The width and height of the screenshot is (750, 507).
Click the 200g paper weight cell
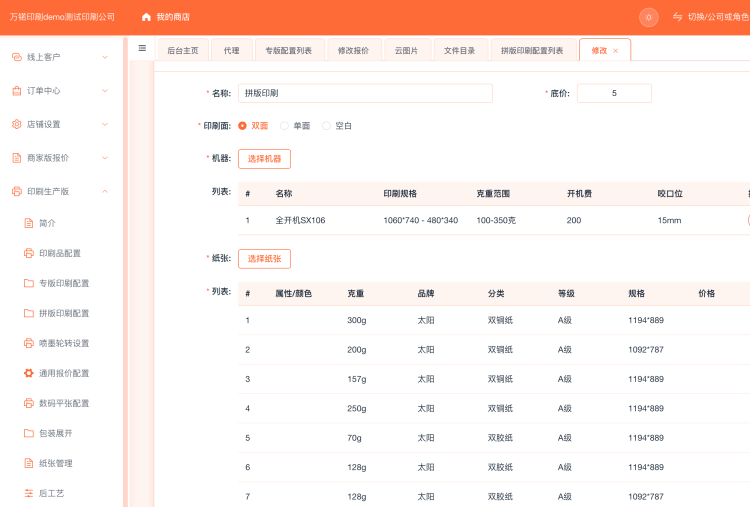tap(357, 350)
